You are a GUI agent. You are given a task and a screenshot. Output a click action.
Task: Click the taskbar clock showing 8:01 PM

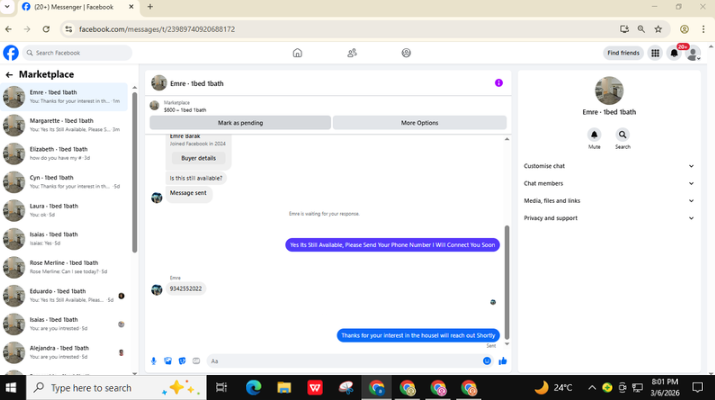[x=665, y=387]
